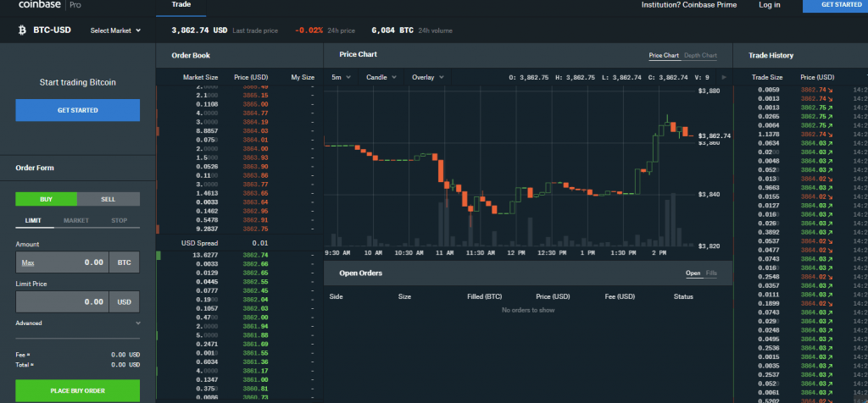The width and height of the screenshot is (868, 403).
Task: Expand the Advanced order options
Action: pyautogui.click(x=77, y=323)
